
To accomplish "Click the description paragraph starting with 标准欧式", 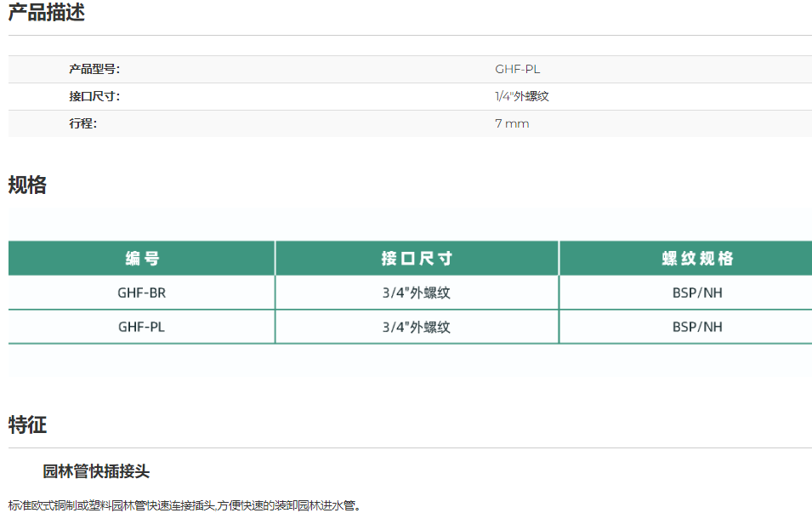I will click(x=185, y=505).
